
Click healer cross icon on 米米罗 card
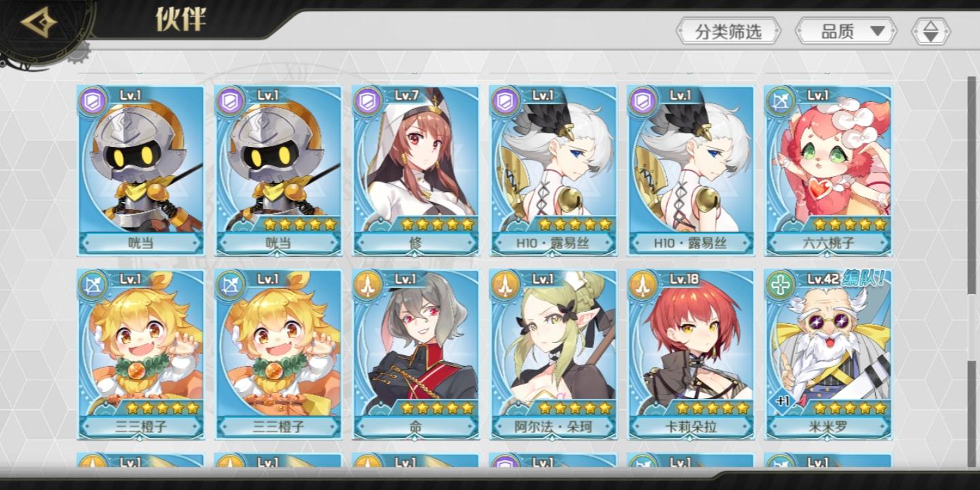tap(778, 284)
